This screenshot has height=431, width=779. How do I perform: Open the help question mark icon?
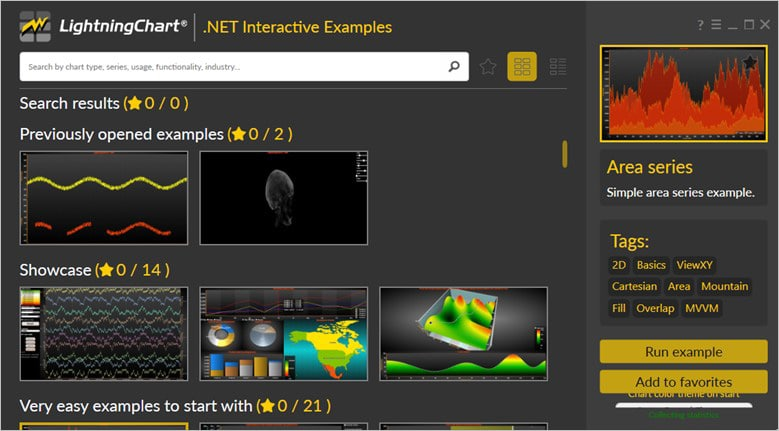[700, 24]
